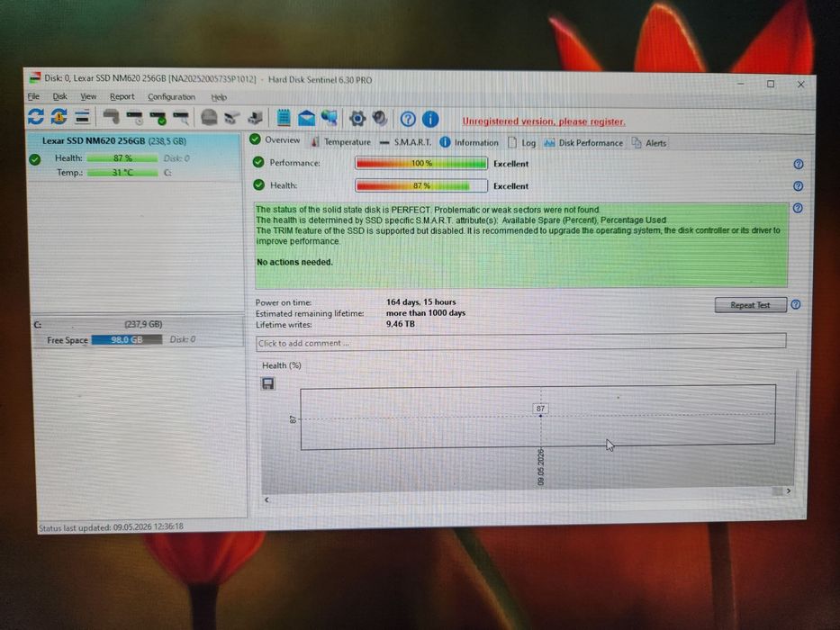Click '164 days, 15 hours' value

(x=420, y=301)
